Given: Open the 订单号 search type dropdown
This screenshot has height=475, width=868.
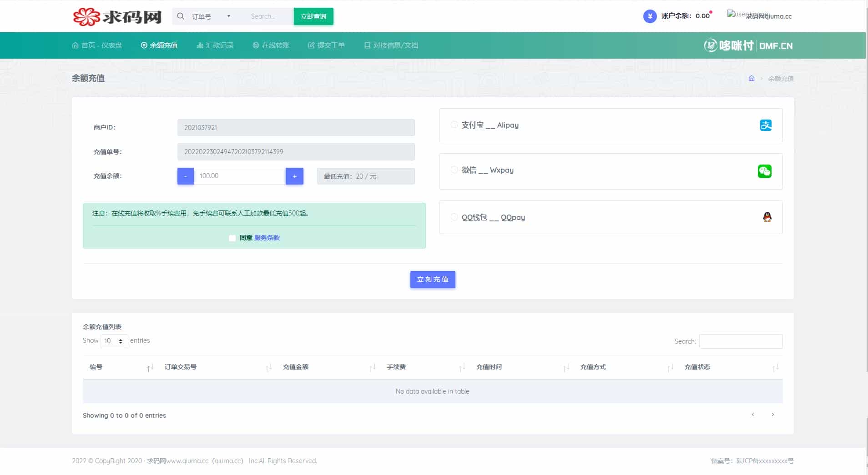Looking at the screenshot, I should pyautogui.click(x=211, y=16).
